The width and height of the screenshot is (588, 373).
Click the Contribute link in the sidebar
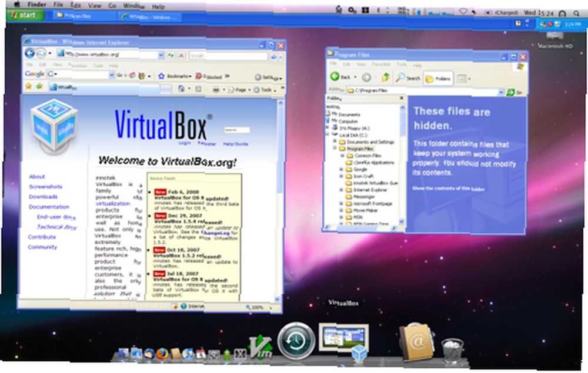pos(42,237)
